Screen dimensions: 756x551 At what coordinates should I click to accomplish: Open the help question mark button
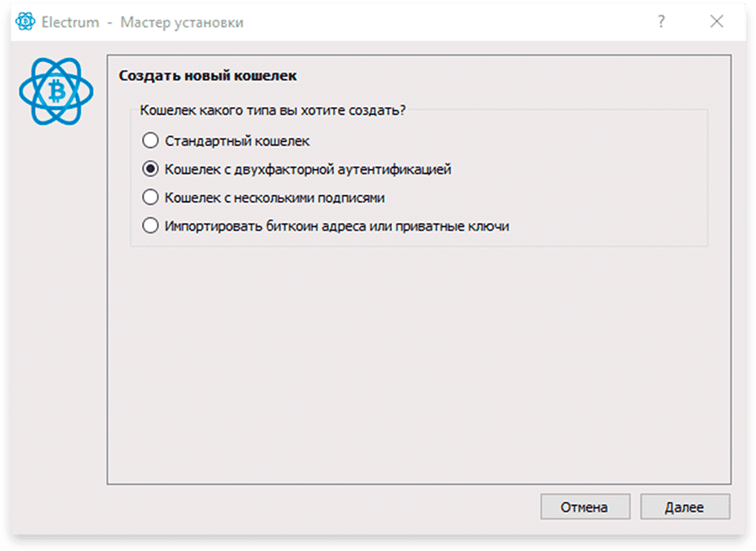point(661,21)
